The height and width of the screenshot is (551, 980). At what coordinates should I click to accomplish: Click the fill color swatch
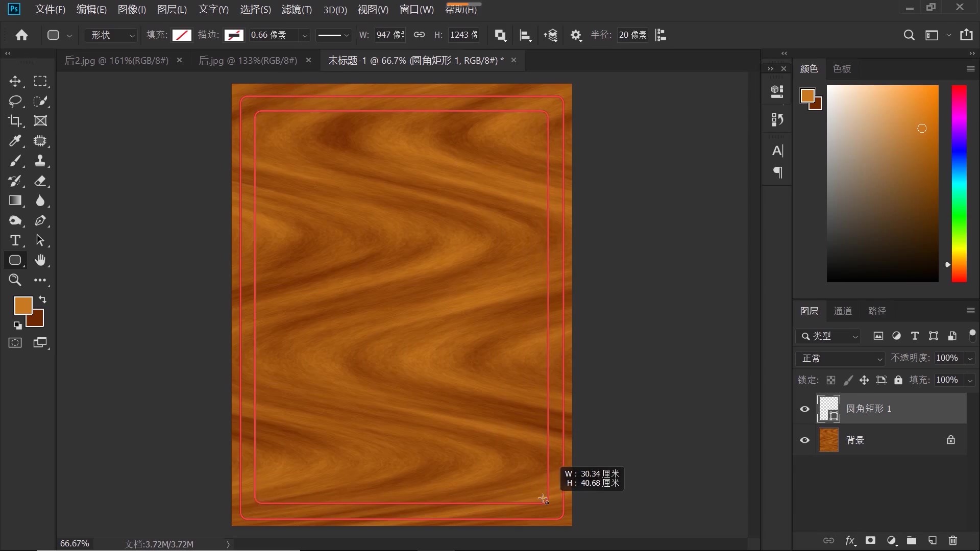182,35
